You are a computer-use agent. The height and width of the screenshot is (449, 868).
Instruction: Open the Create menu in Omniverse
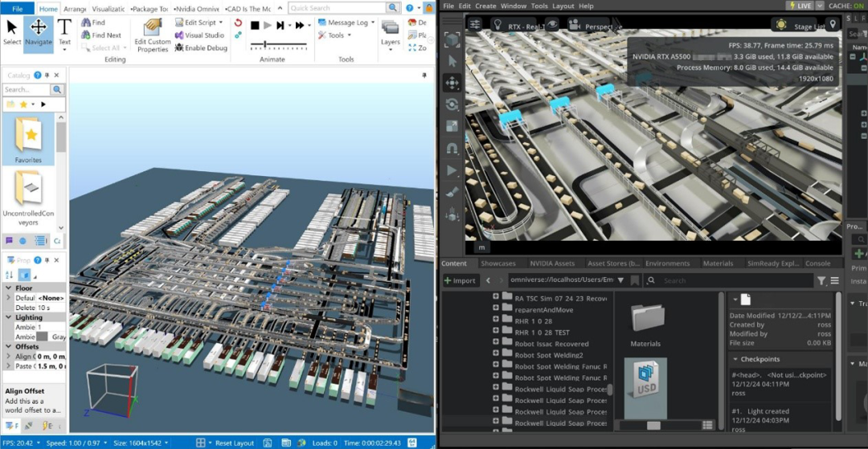485,6
